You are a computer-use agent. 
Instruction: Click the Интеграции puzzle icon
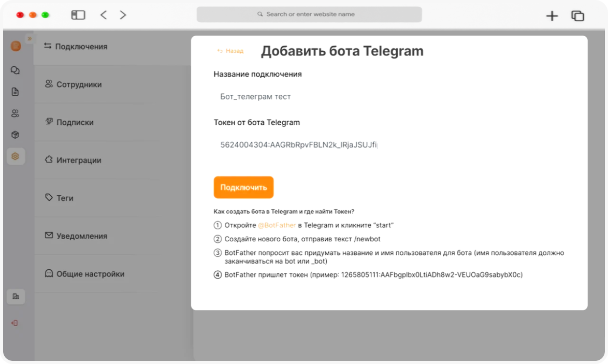(49, 159)
